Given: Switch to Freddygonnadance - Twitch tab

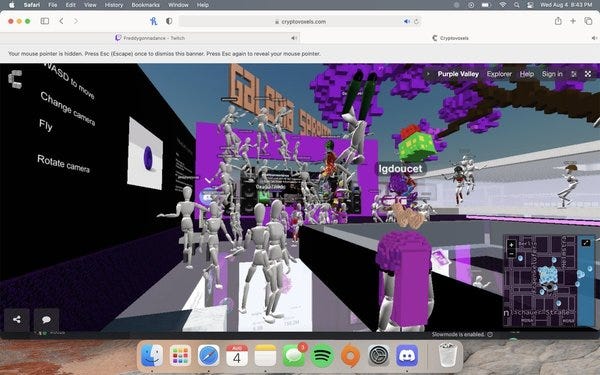Looking at the screenshot, I should click(150, 38).
